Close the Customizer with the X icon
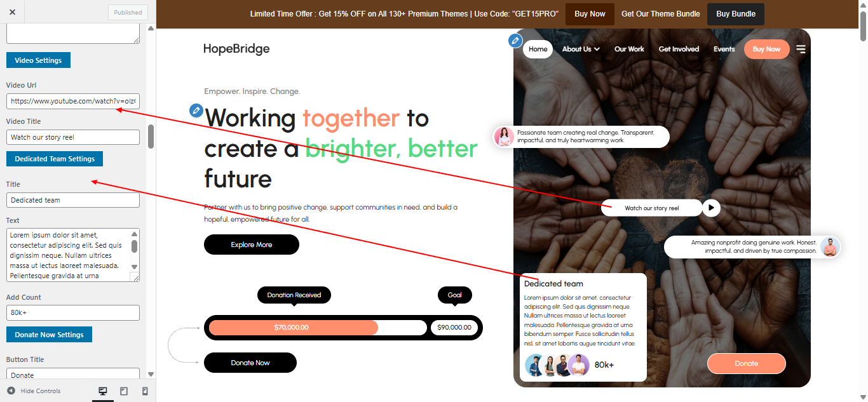Screen dimensions: 868x402 (x=12, y=12)
